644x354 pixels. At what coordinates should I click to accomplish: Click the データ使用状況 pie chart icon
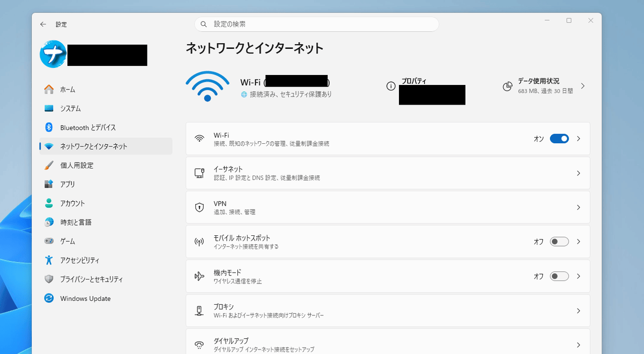pyautogui.click(x=508, y=86)
